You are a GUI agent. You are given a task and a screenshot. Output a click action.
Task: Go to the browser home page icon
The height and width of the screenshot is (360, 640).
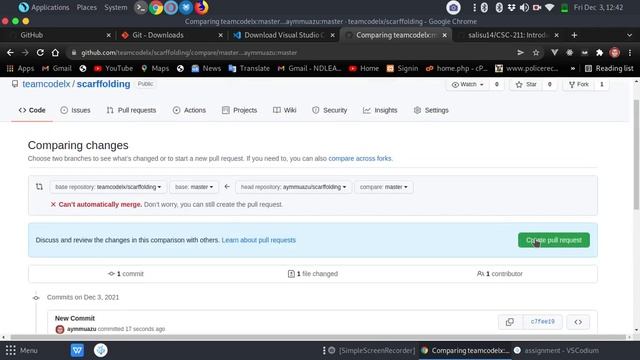[x=55, y=53]
